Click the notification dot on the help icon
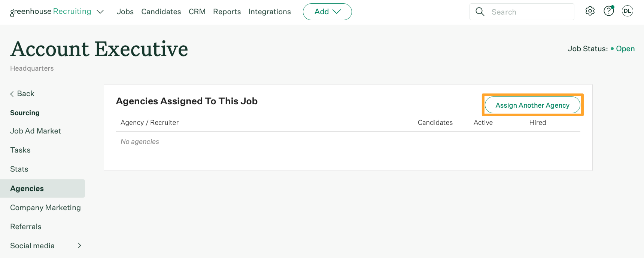Screen dimensions: 644x258 coord(613,7)
